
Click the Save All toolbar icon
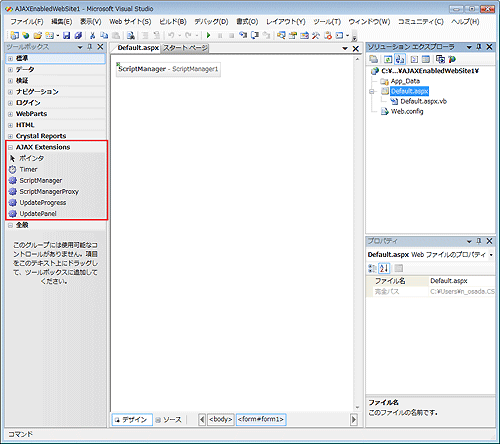pyautogui.click(x=78, y=35)
